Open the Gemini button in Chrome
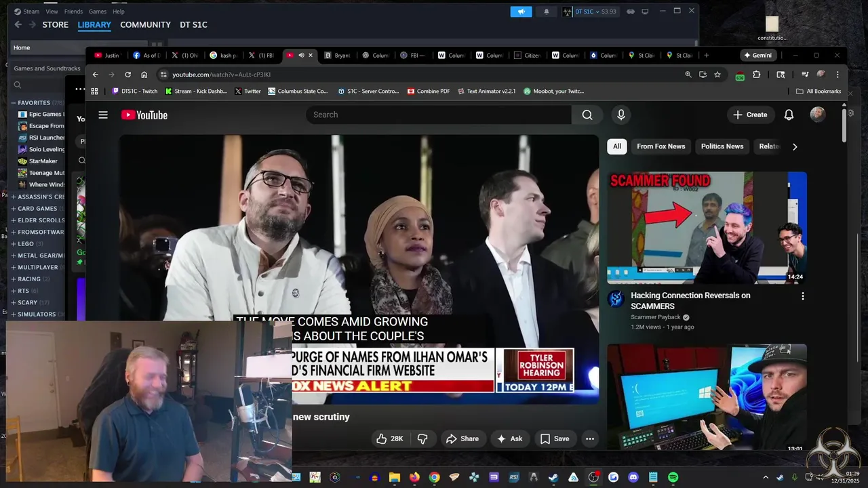868x488 pixels. click(757, 56)
